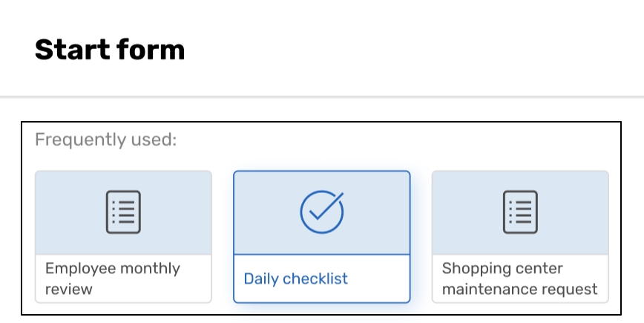Click the Shopping center maintenance request list icon
The image size is (644, 323).
520,212
